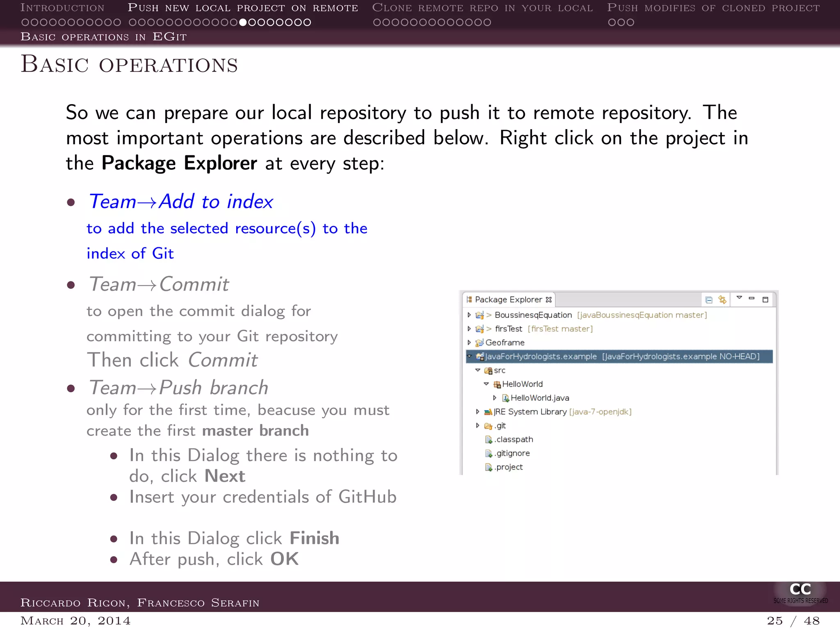Click the .project file icon

pos(488,467)
